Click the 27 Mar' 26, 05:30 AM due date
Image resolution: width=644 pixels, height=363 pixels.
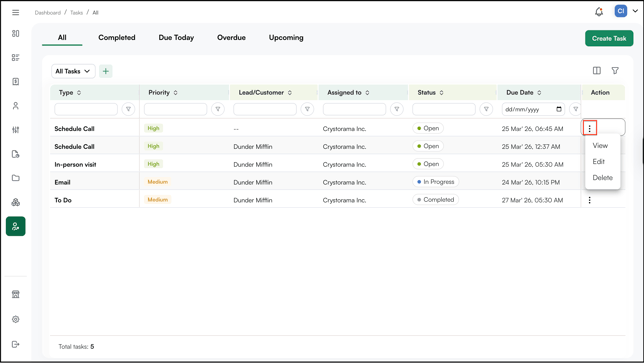click(x=532, y=200)
